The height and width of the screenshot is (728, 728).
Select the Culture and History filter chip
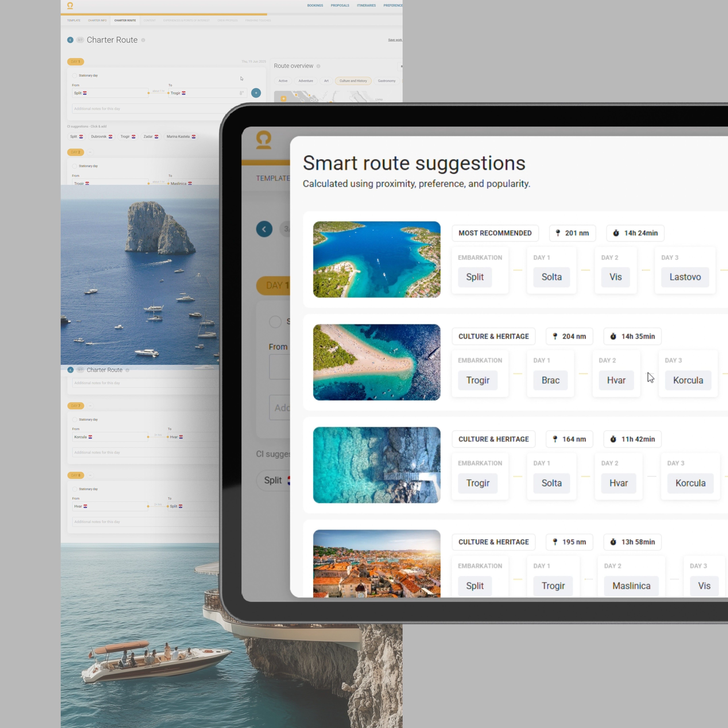(x=353, y=81)
